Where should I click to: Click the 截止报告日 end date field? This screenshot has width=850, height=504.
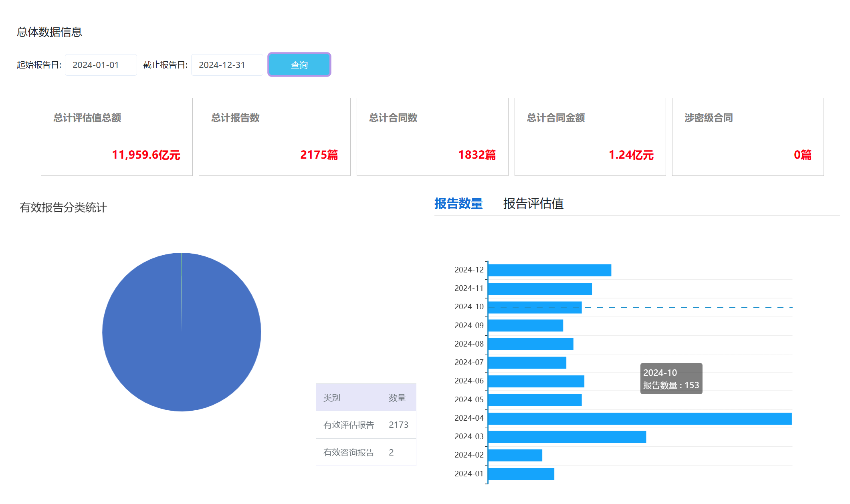click(x=227, y=65)
